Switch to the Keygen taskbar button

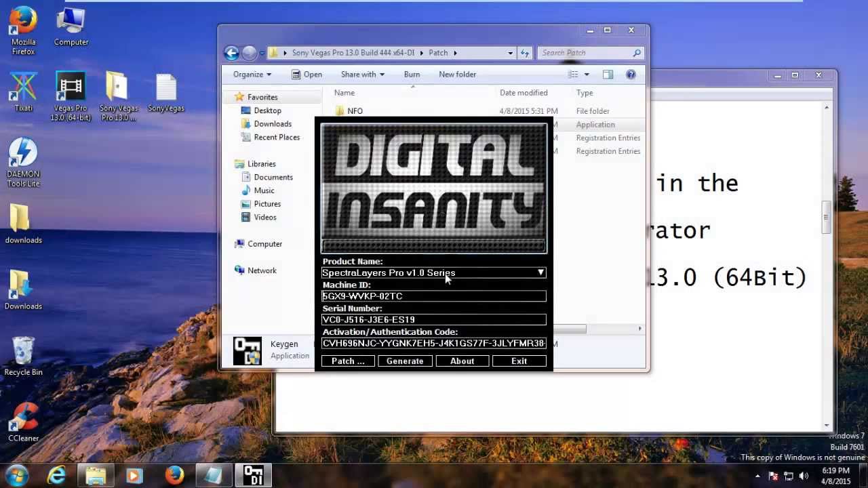click(x=253, y=476)
